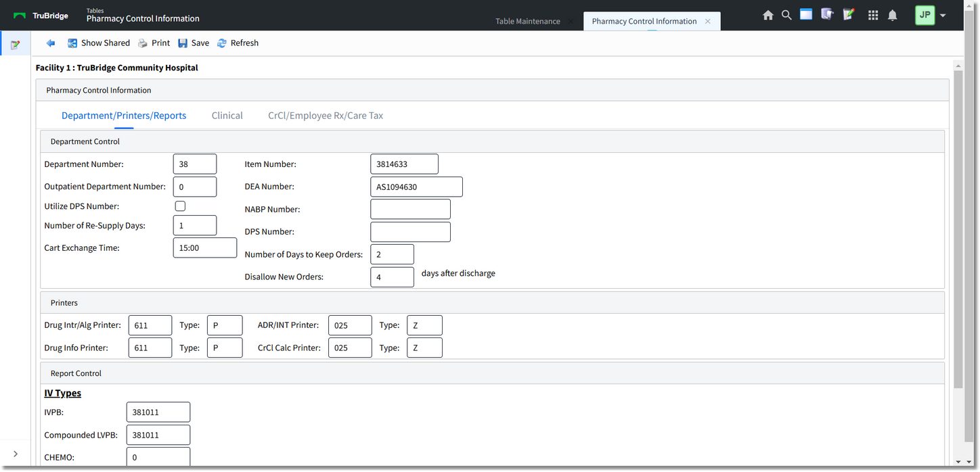This screenshot has width=980, height=472.
Task: Click the sidebar notepad icon
Action: point(15,45)
